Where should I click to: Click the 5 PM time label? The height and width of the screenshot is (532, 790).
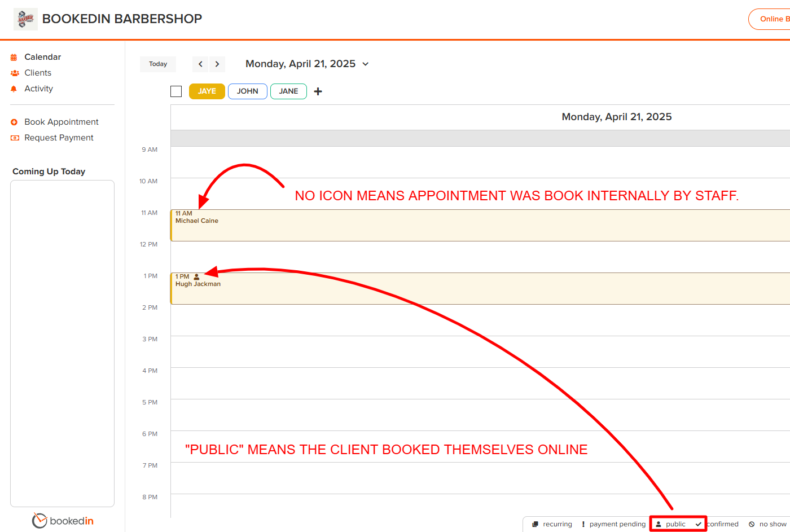pos(150,402)
